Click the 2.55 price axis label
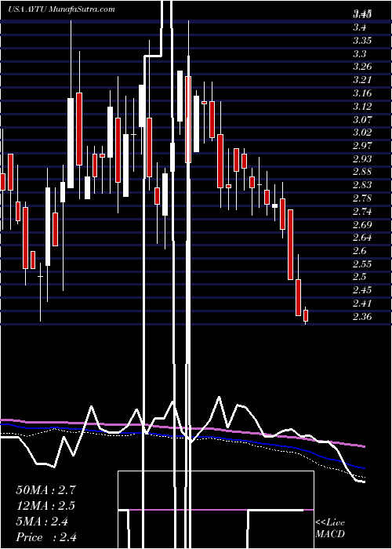This screenshot has width=392, height=549. pyautogui.click(x=362, y=264)
